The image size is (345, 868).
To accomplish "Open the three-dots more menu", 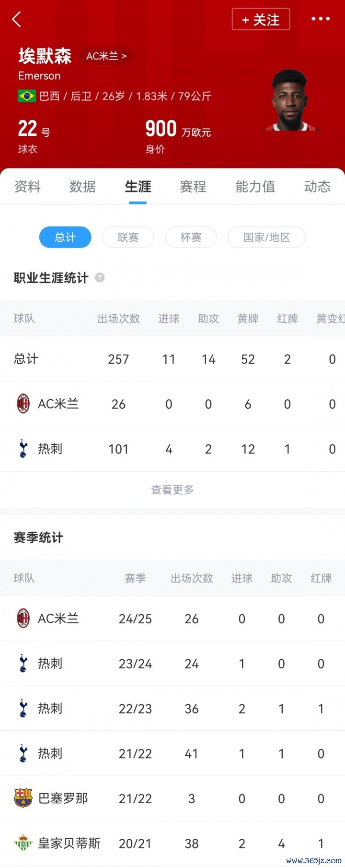I will (321, 19).
